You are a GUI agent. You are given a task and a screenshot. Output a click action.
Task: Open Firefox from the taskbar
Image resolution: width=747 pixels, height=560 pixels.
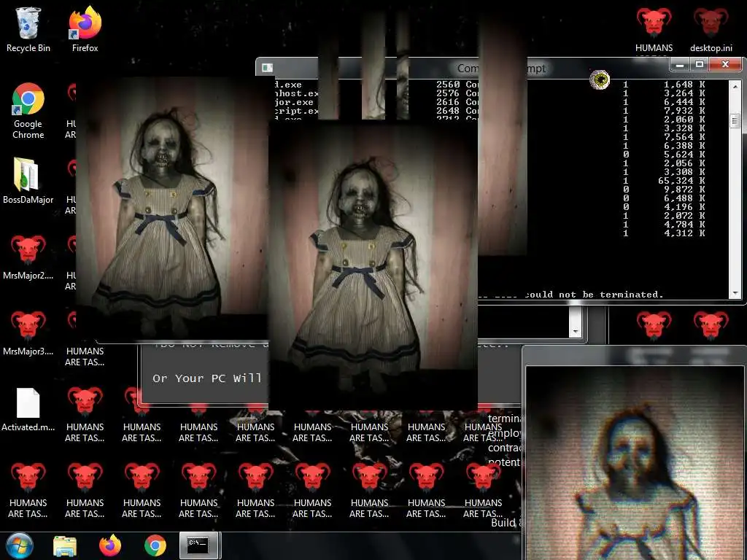click(110, 545)
